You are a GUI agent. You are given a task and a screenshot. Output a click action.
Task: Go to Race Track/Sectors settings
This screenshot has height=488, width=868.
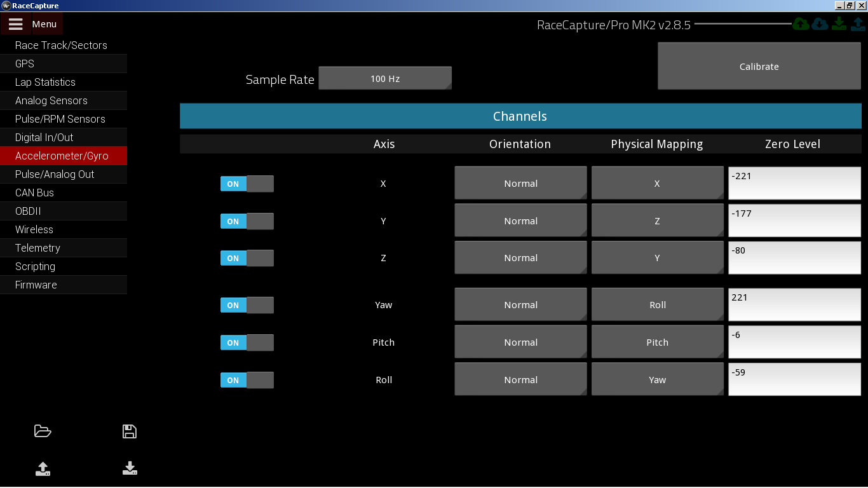coord(64,45)
